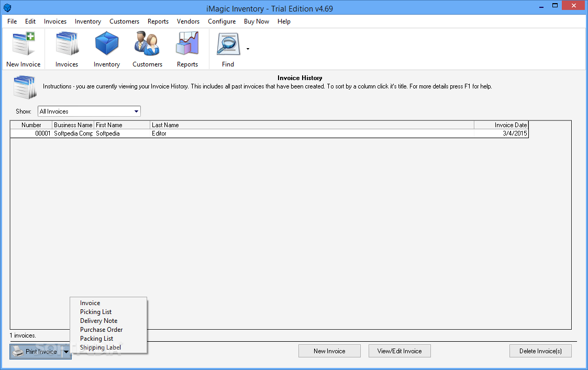This screenshot has width=588, height=370.
Task: Click the Editor last name cell
Action: (x=312, y=133)
